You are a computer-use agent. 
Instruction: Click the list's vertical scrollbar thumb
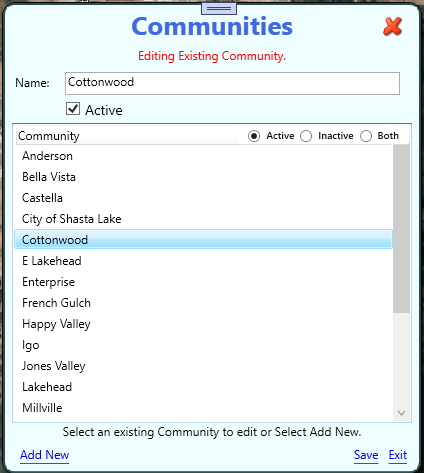[401, 229]
